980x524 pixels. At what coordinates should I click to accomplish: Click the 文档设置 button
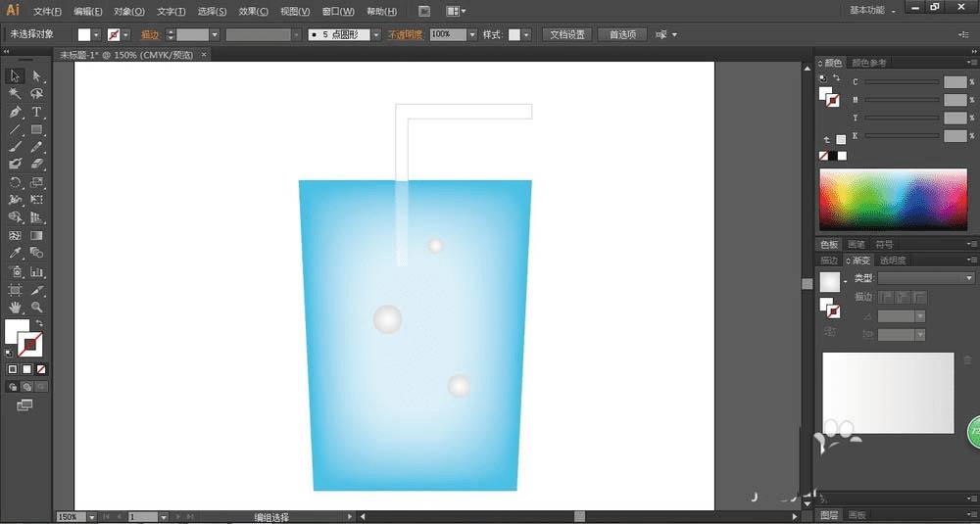tap(566, 34)
